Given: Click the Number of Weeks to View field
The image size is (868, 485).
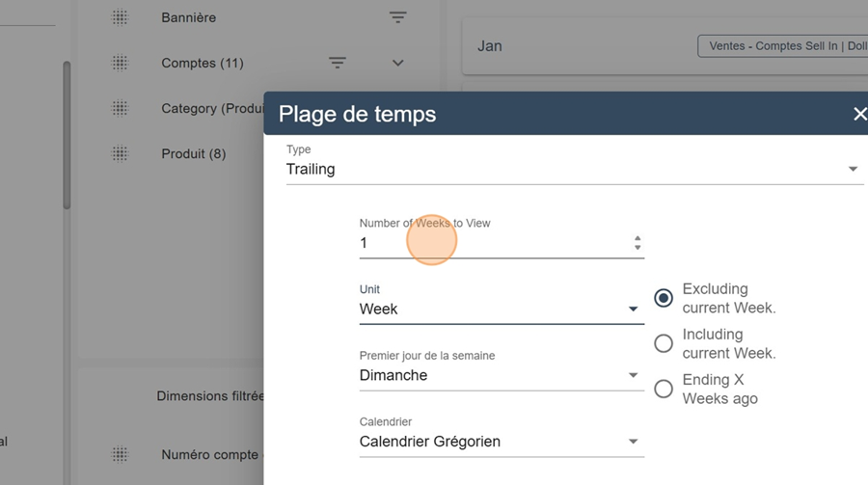Looking at the screenshot, I should click(x=502, y=243).
